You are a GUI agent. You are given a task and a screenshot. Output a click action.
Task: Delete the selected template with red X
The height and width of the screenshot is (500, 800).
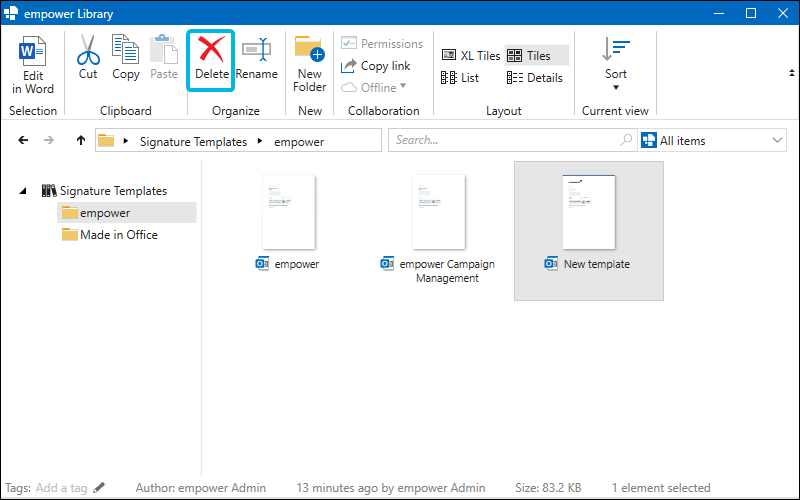211,50
